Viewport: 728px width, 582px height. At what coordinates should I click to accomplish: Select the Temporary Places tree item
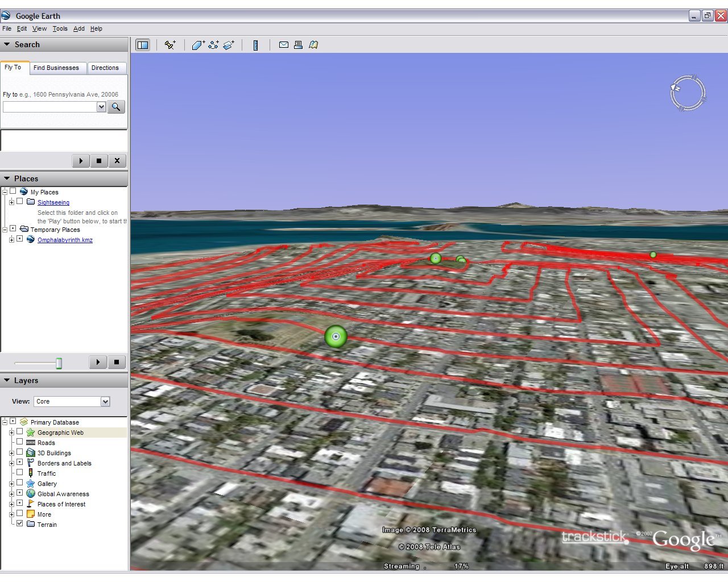[55, 230]
